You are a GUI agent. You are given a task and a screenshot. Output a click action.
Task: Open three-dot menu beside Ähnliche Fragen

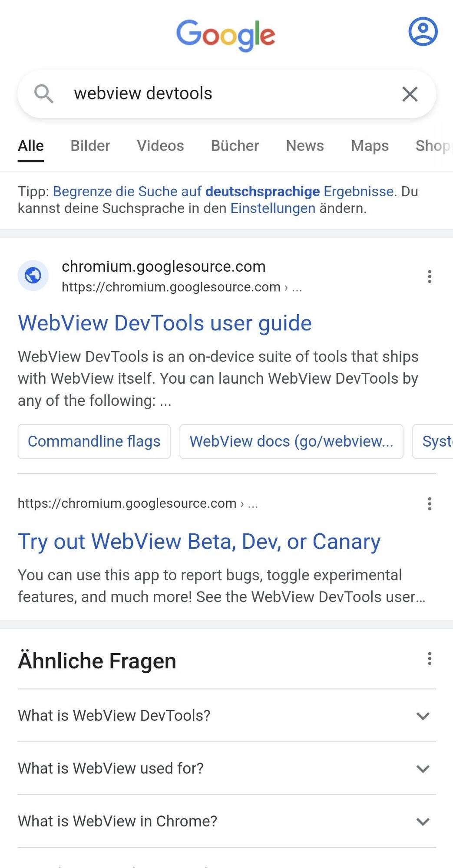point(429,658)
